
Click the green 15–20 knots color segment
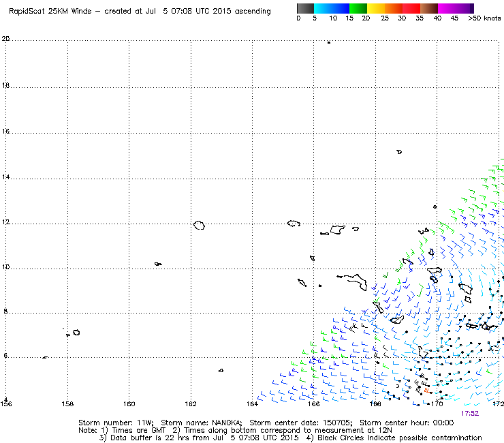pos(358,8)
